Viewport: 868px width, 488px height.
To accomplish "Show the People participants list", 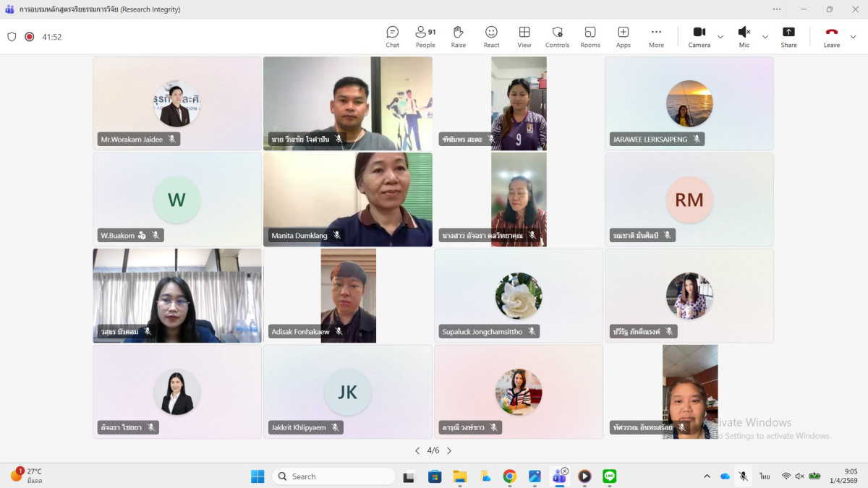I will [x=425, y=36].
